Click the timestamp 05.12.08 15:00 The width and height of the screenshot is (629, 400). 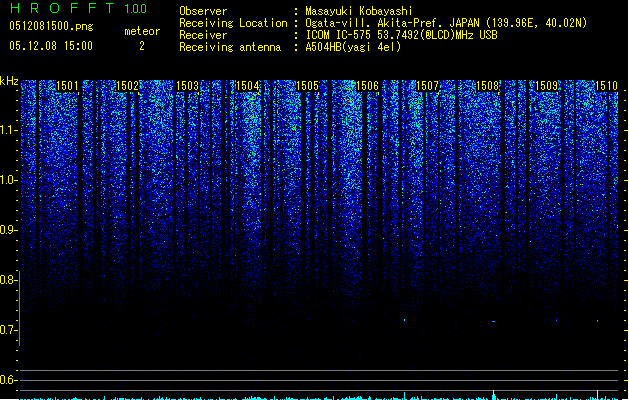click(51, 46)
